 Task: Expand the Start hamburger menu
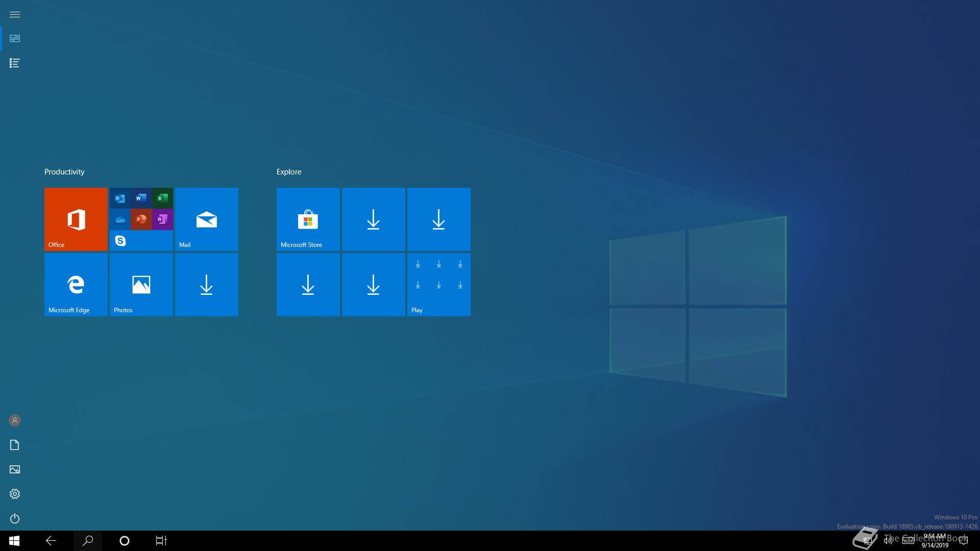15,14
